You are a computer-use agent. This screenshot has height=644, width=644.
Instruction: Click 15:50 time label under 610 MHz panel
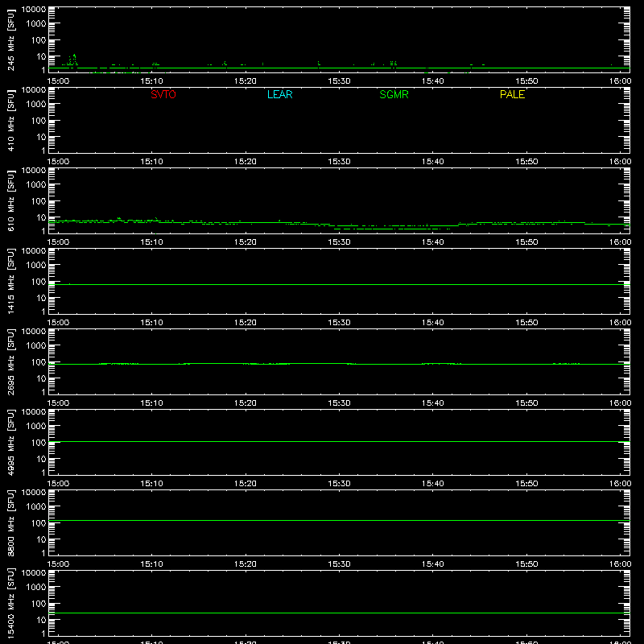(526, 242)
